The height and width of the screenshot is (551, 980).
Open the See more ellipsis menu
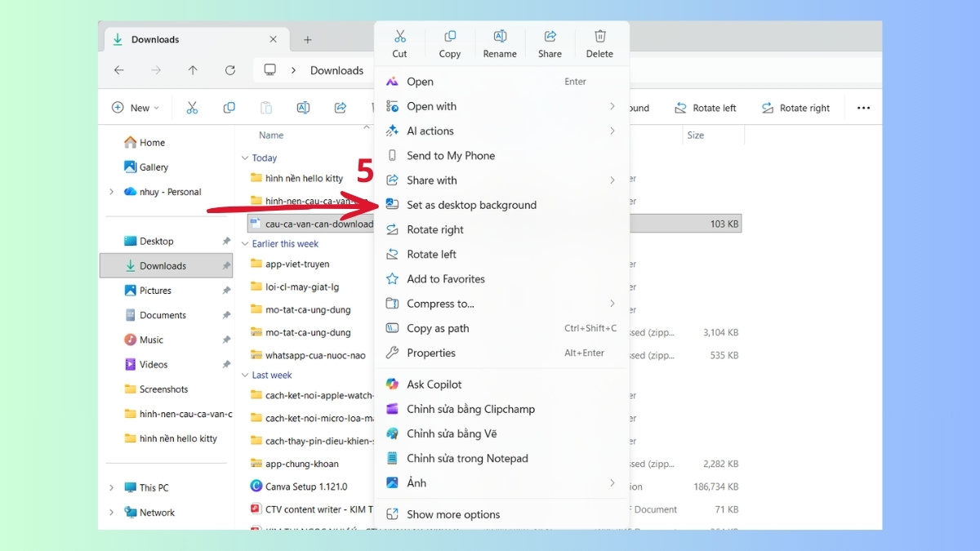(863, 107)
